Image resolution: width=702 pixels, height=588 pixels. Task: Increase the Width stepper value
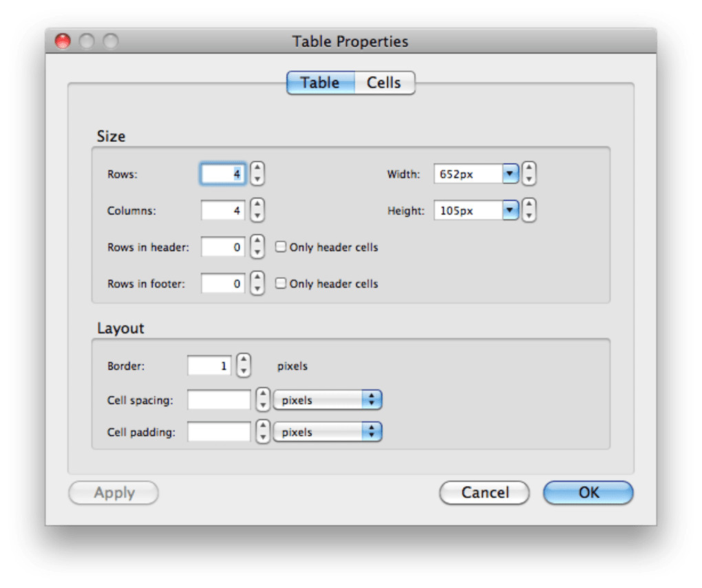(529, 168)
